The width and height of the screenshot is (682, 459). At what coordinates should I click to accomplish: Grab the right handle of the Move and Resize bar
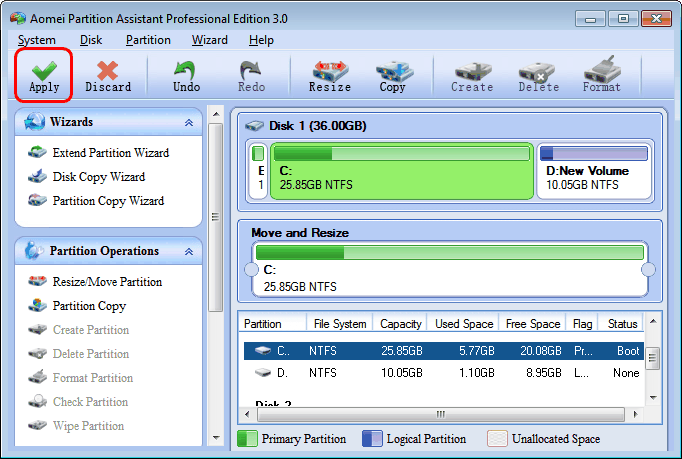[x=648, y=270]
